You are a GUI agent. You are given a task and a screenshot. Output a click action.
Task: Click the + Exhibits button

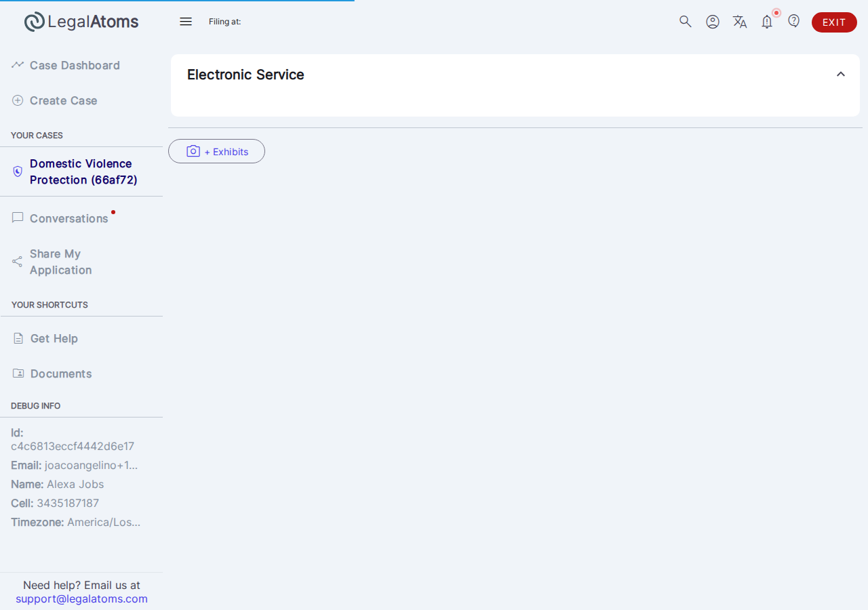coord(216,151)
